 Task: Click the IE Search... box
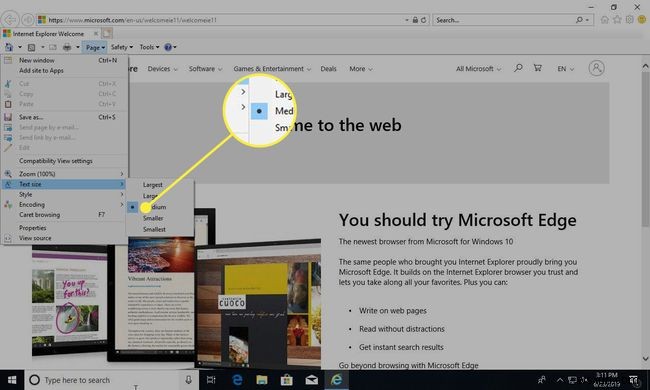point(504,20)
